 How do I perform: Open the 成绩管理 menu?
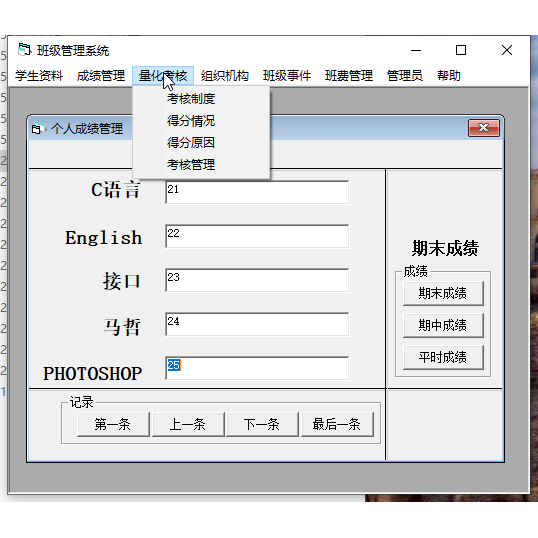point(101,76)
